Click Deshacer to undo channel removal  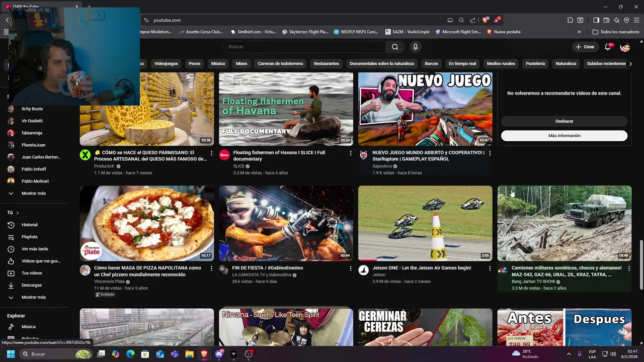click(564, 121)
